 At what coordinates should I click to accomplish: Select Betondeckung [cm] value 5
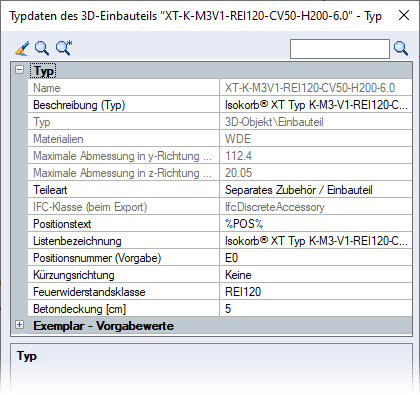click(x=316, y=309)
